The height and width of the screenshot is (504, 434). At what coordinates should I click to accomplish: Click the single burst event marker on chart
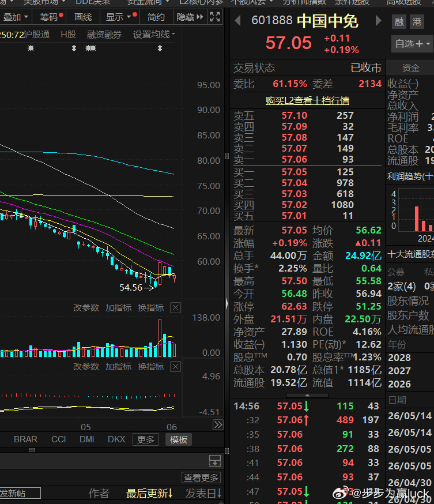pos(31,48)
